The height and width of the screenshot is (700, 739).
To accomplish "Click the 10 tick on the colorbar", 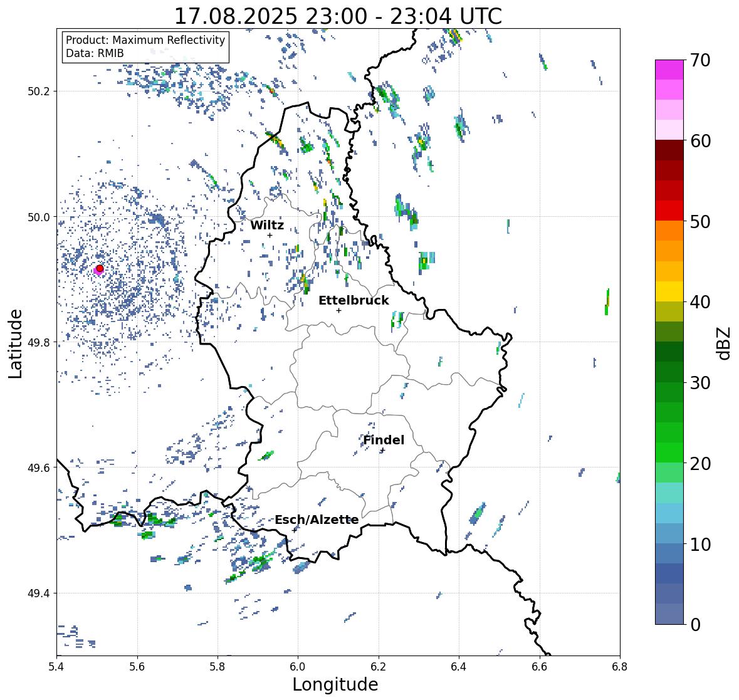I will pyautogui.click(x=700, y=544).
